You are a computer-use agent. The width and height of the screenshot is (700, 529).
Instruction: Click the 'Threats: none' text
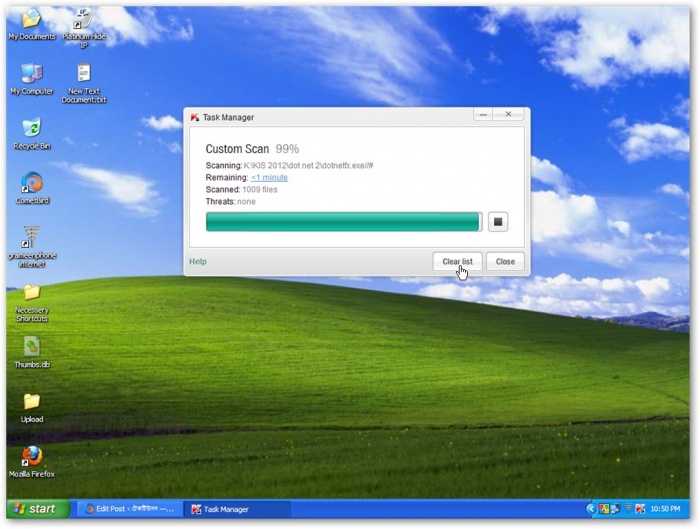tap(230, 202)
